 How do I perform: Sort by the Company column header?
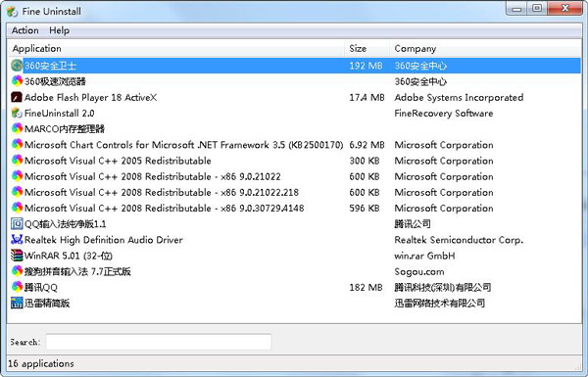[416, 49]
